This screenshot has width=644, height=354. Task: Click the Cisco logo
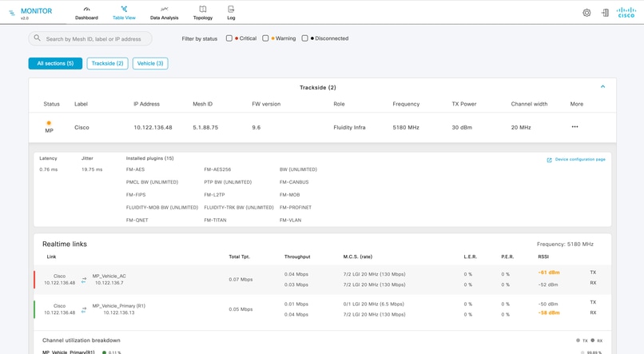pos(626,12)
